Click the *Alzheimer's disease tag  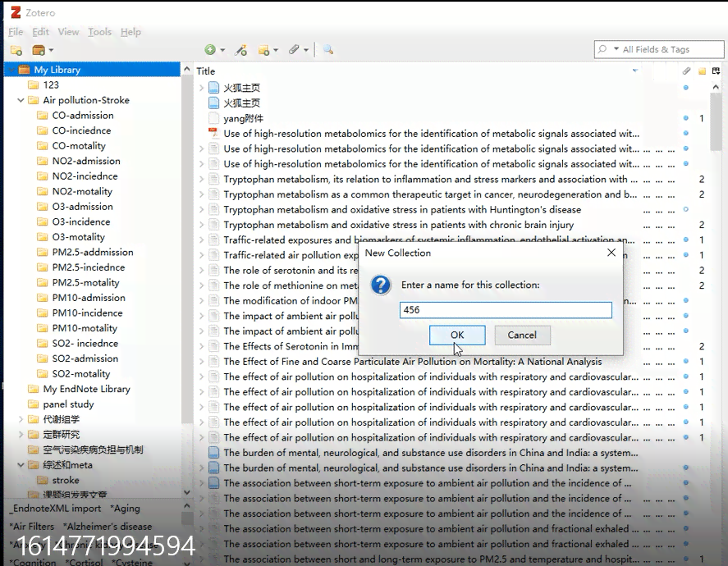pyautogui.click(x=108, y=527)
